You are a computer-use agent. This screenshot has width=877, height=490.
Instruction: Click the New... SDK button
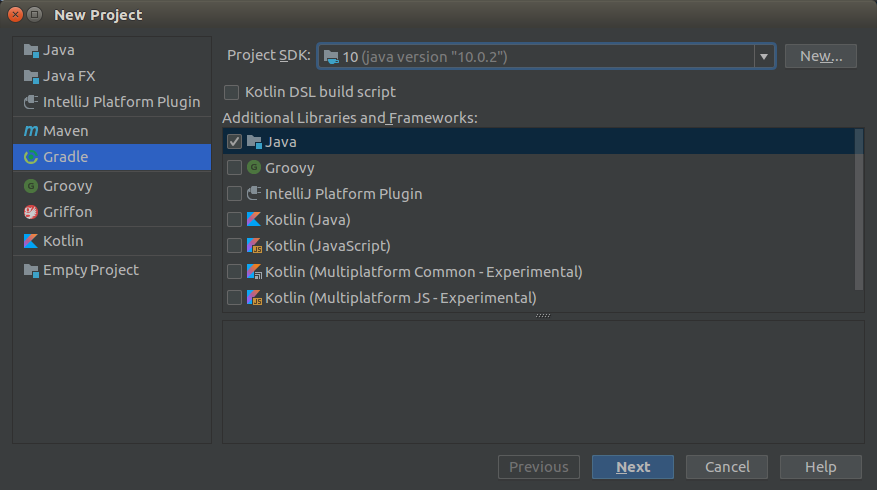point(821,56)
